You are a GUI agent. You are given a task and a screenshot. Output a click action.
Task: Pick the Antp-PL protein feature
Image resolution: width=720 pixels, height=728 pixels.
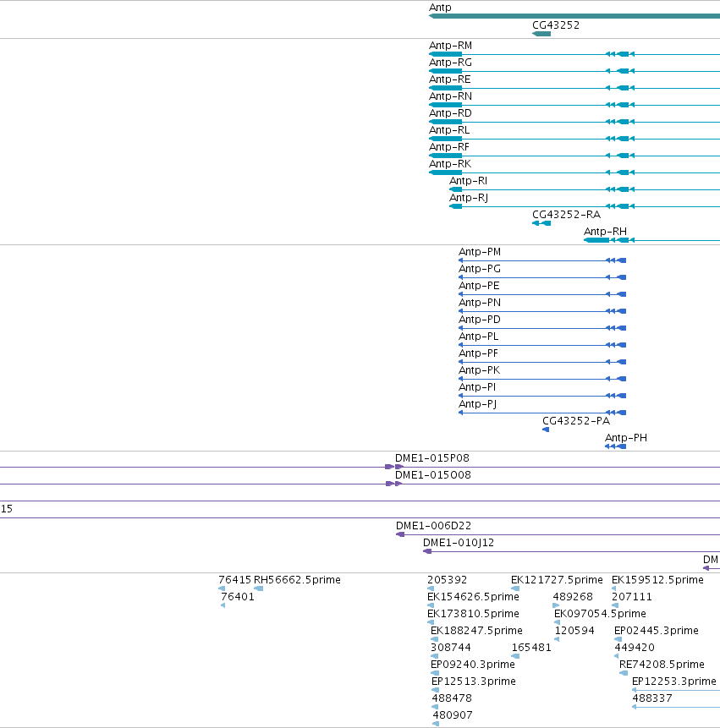(479, 337)
